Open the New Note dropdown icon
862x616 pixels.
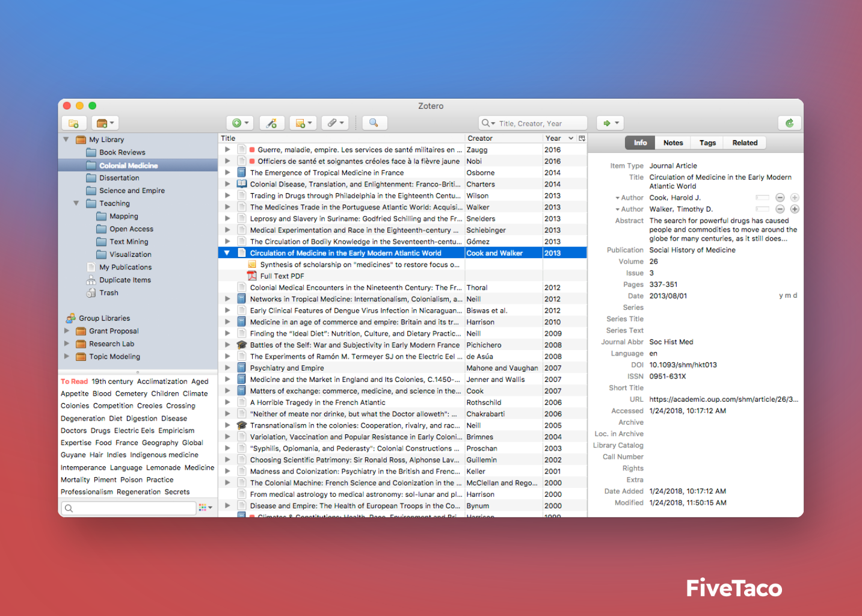(x=303, y=123)
